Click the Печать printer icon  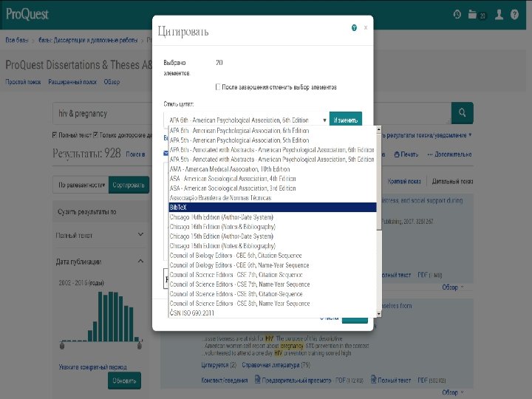[397, 154]
